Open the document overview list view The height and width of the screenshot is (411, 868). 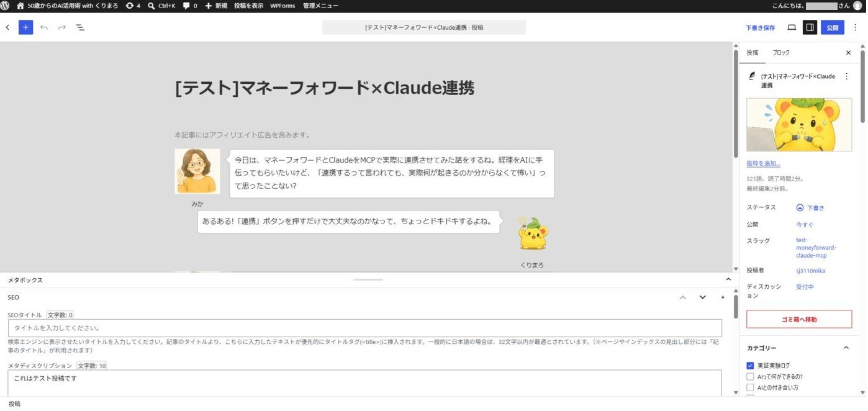80,27
